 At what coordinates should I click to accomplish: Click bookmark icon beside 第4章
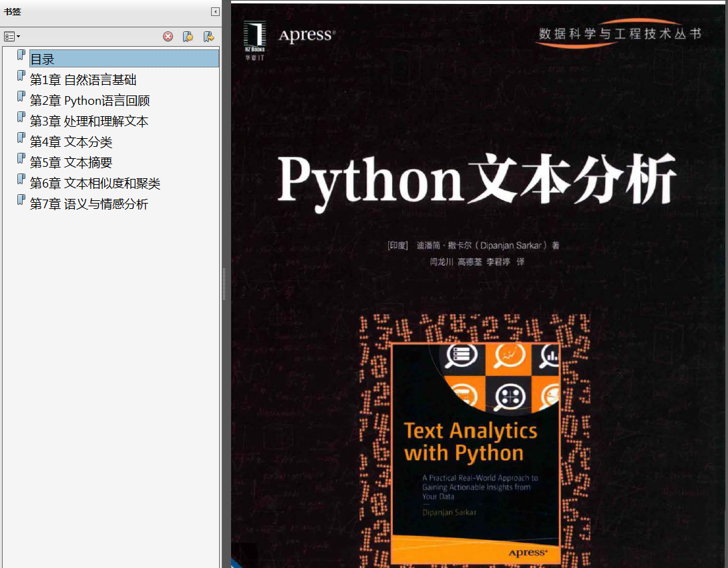(21, 137)
